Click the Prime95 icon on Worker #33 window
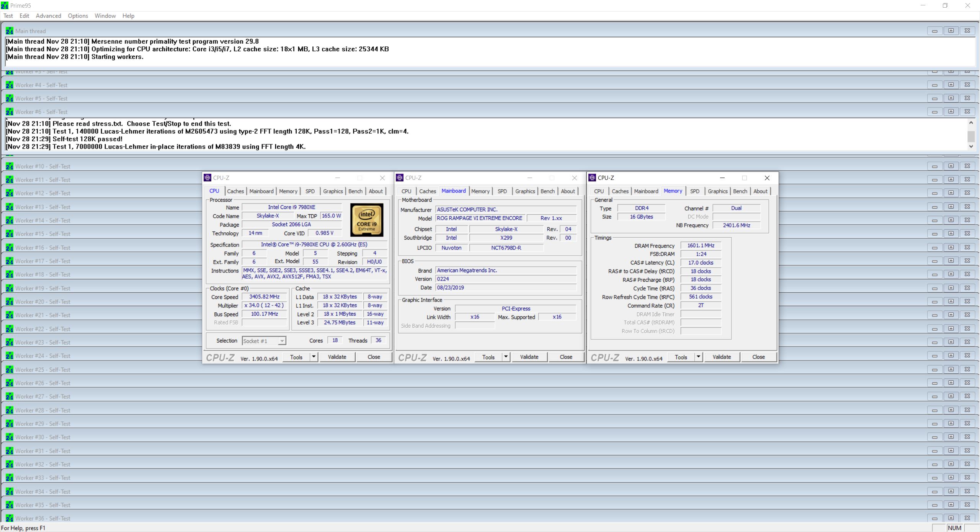Screen dimensions: 980x532 coord(10,478)
